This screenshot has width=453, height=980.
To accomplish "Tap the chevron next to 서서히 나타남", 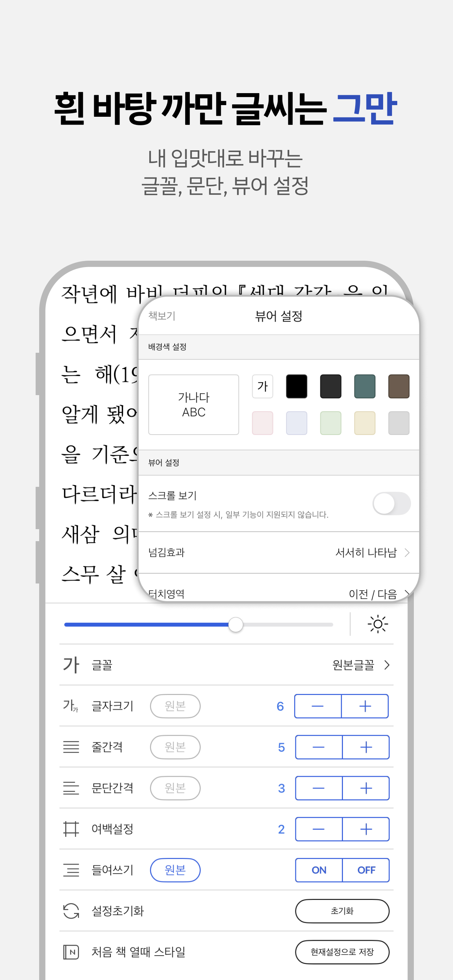I will point(407,552).
